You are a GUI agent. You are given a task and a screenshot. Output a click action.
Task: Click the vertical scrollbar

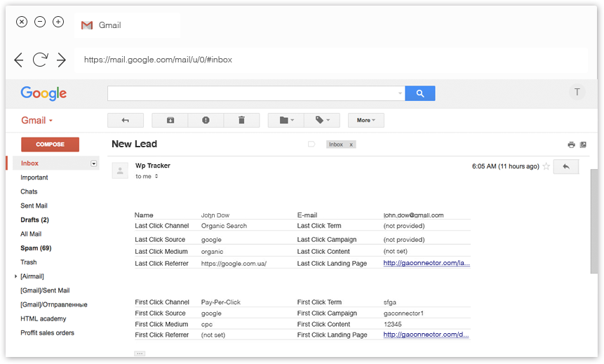coord(593,221)
